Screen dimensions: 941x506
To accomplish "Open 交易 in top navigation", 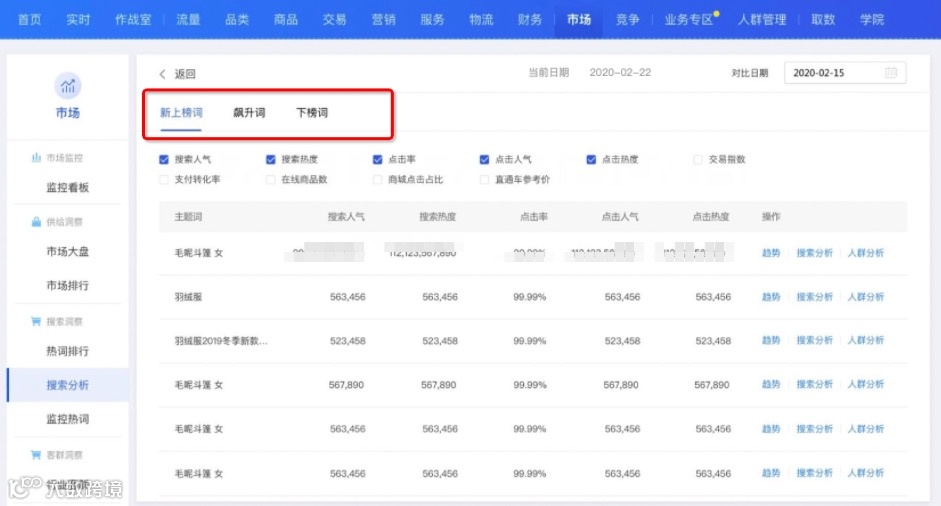I will pyautogui.click(x=334, y=20).
